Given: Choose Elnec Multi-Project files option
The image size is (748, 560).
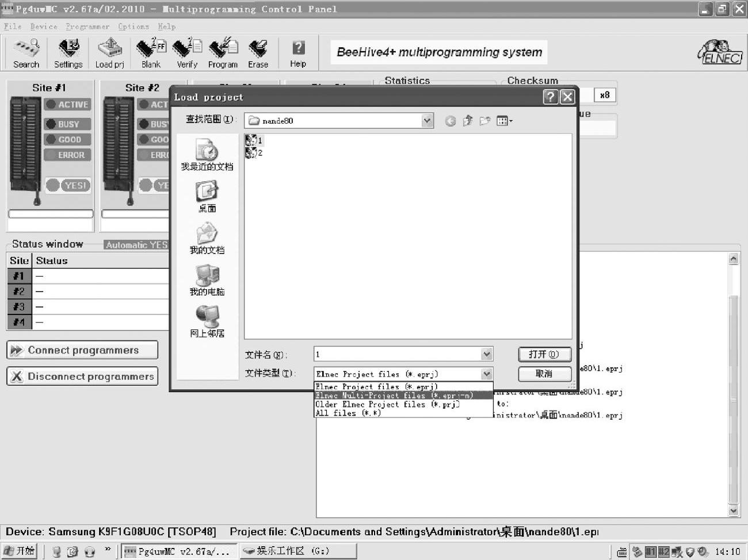Looking at the screenshot, I should click(403, 396).
